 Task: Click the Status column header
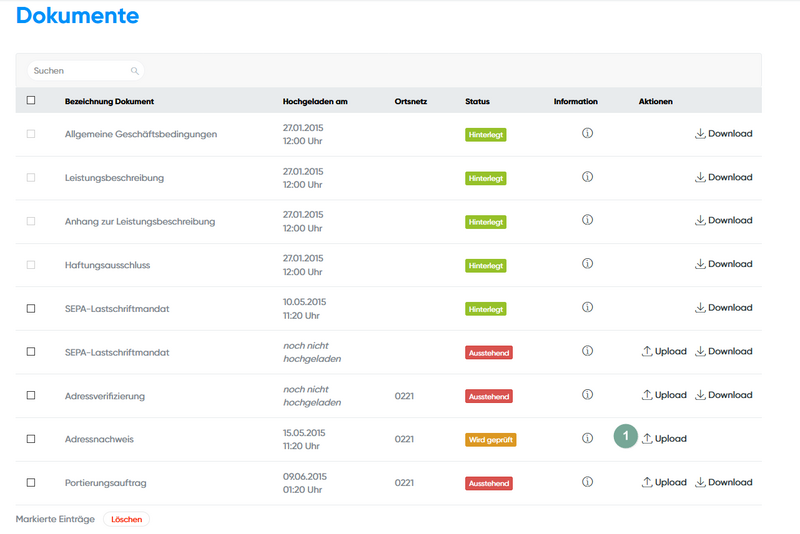[477, 101]
